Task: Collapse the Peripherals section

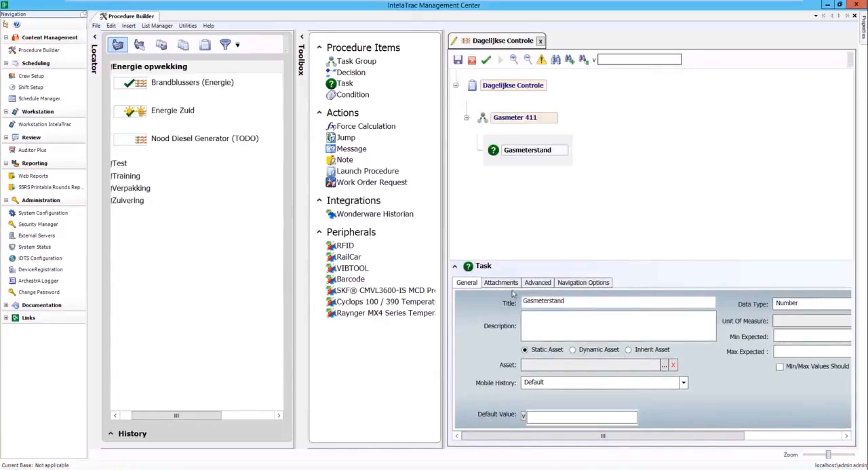Action: point(319,232)
